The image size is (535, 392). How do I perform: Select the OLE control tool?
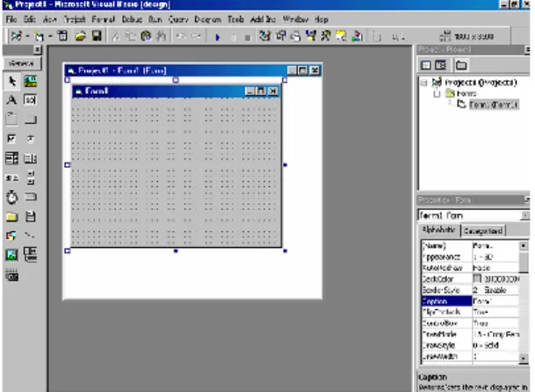pos(12,275)
